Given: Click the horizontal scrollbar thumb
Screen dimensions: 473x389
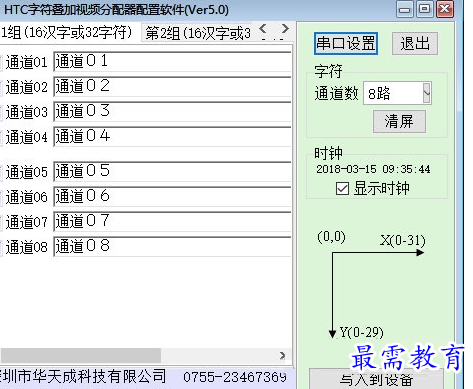Looking at the screenshot, I should pyautogui.click(x=81, y=355).
